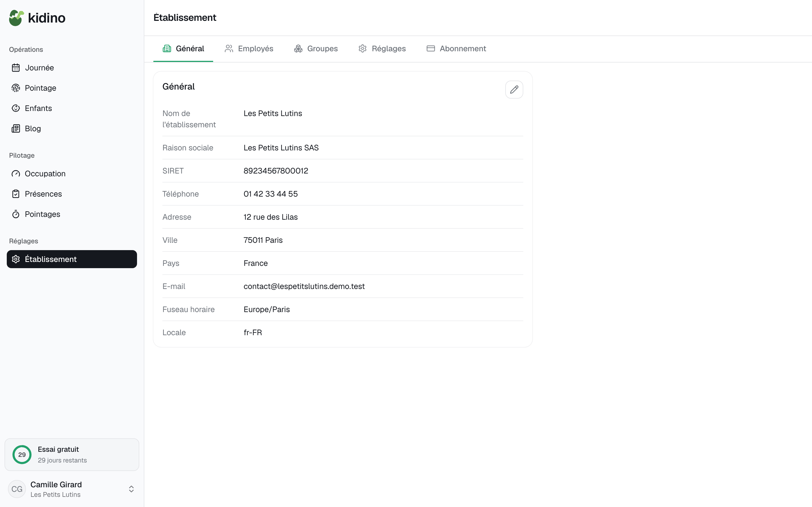Switch to the Groupes tab
The height and width of the screenshot is (507, 812).
click(316, 49)
